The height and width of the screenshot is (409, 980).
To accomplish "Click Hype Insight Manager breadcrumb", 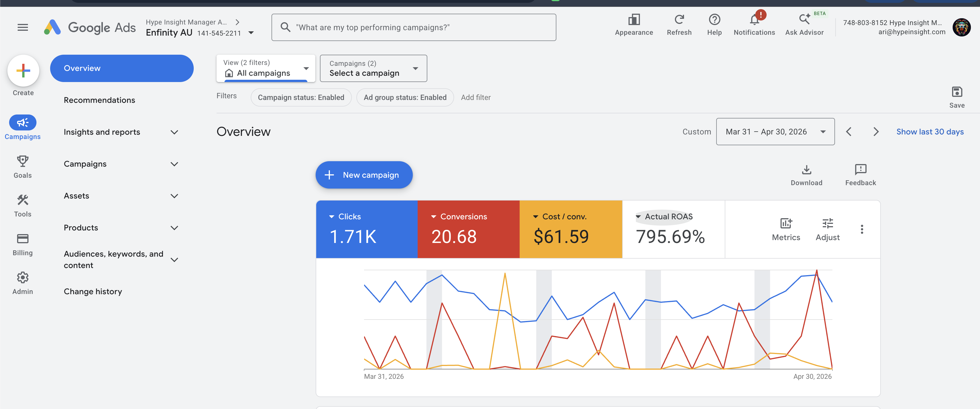I will click(186, 22).
